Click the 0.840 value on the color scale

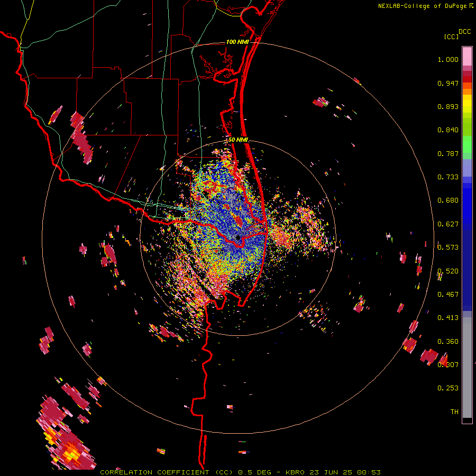pos(448,130)
